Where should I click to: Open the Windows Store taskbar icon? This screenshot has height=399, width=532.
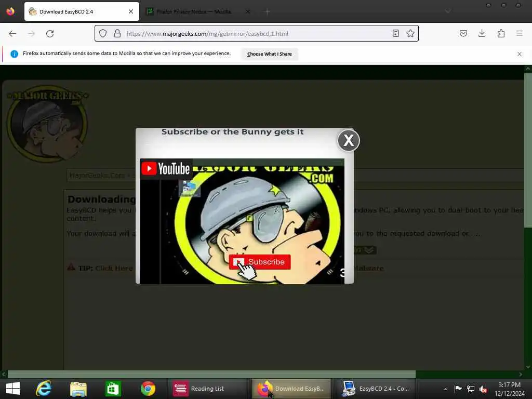tap(113, 389)
